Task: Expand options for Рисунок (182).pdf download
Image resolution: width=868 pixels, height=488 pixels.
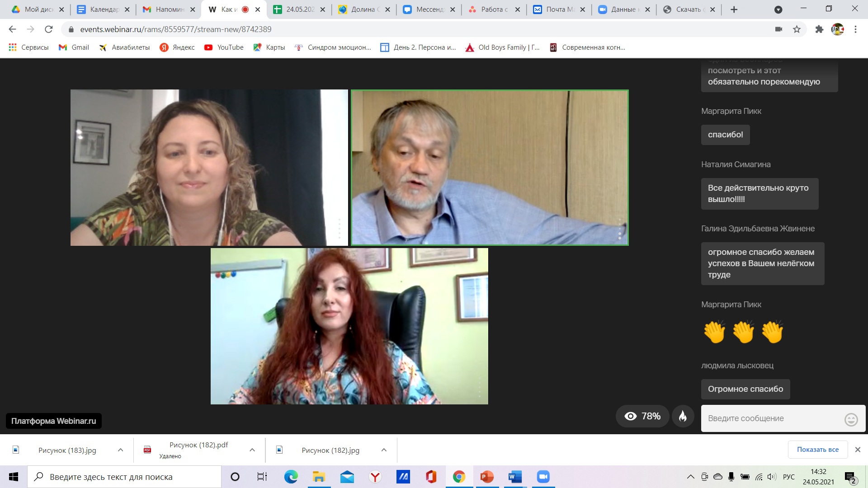Action: 252,450
